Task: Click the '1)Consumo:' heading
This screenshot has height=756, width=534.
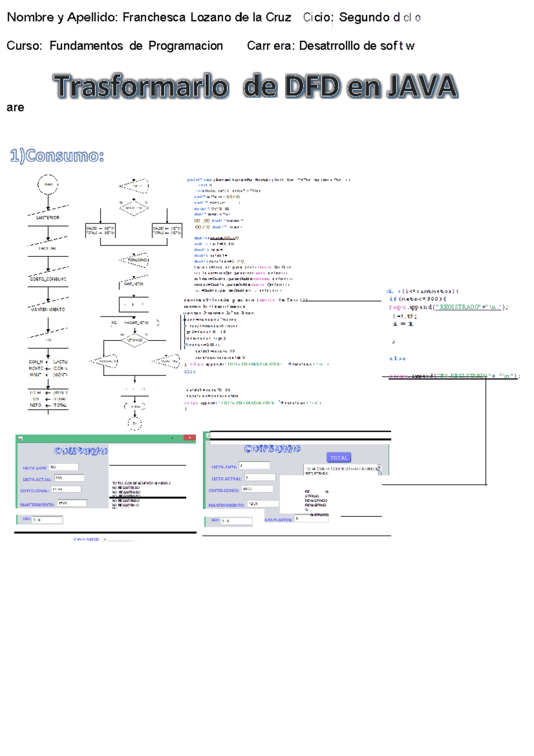Action: tap(57, 156)
